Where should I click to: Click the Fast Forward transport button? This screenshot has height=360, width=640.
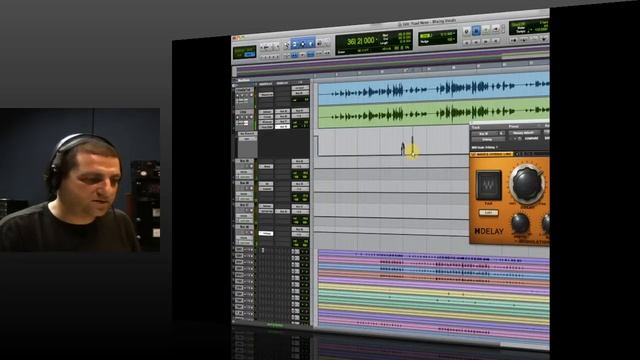tap(486, 42)
